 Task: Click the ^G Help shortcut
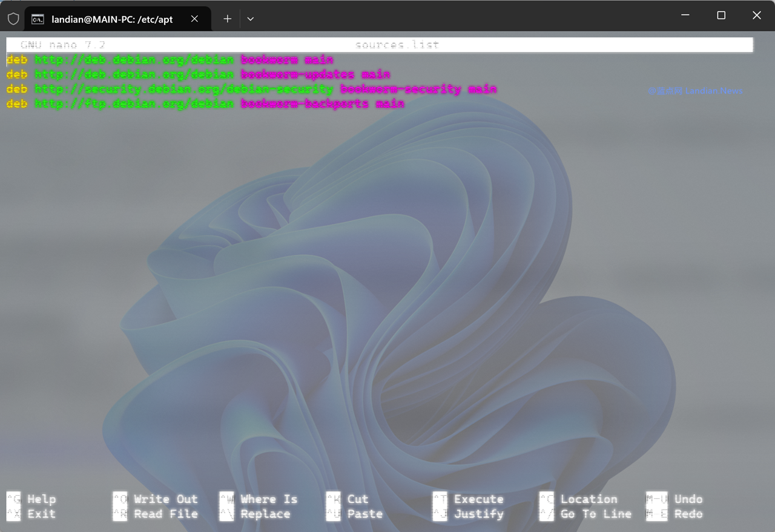coord(41,499)
